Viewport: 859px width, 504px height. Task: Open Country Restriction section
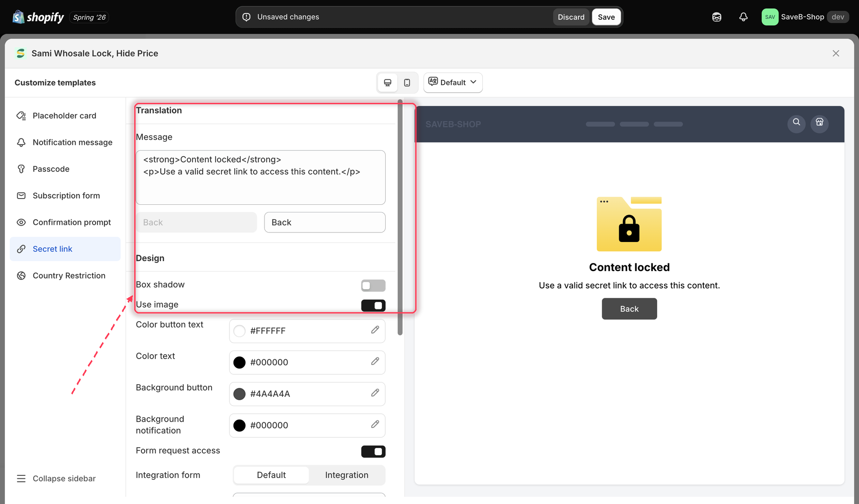pos(65,275)
